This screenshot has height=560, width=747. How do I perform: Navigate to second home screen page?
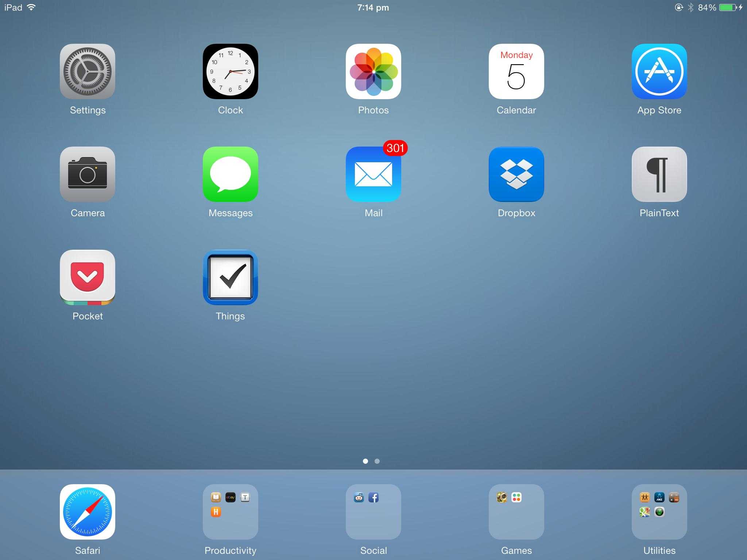(x=377, y=461)
